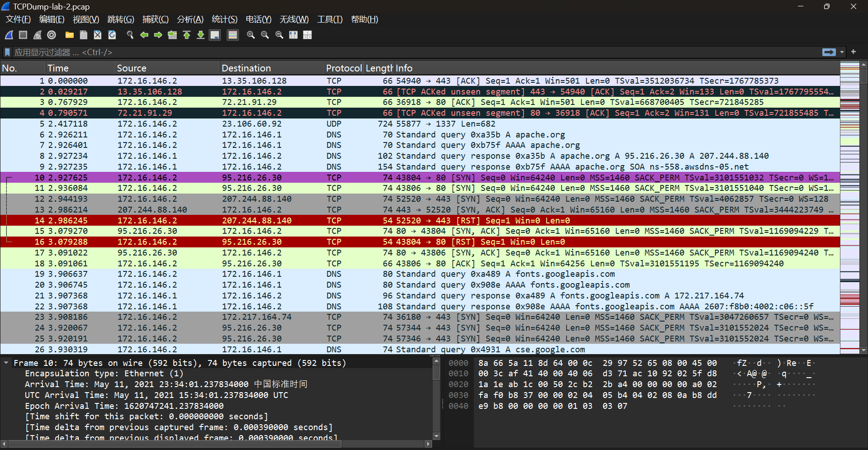Select packet 19 DNS query fonts.googleapis.com
This screenshot has height=450, width=868.
(x=420, y=274)
